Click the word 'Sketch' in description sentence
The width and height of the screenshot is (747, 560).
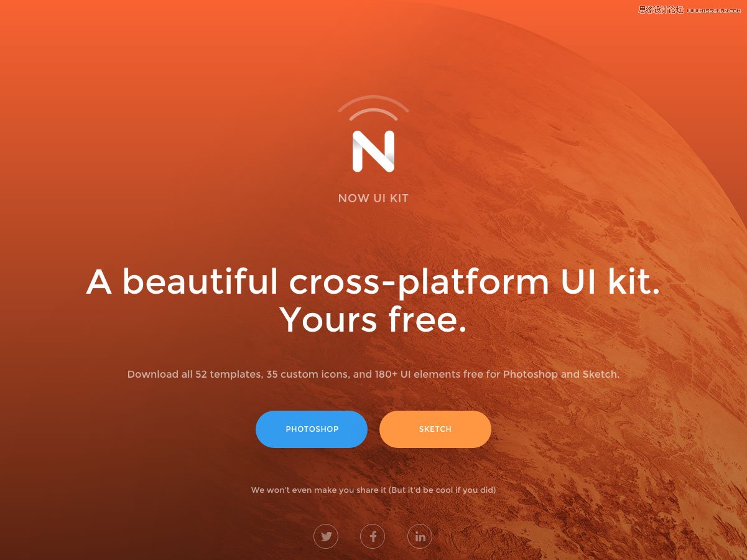600,375
